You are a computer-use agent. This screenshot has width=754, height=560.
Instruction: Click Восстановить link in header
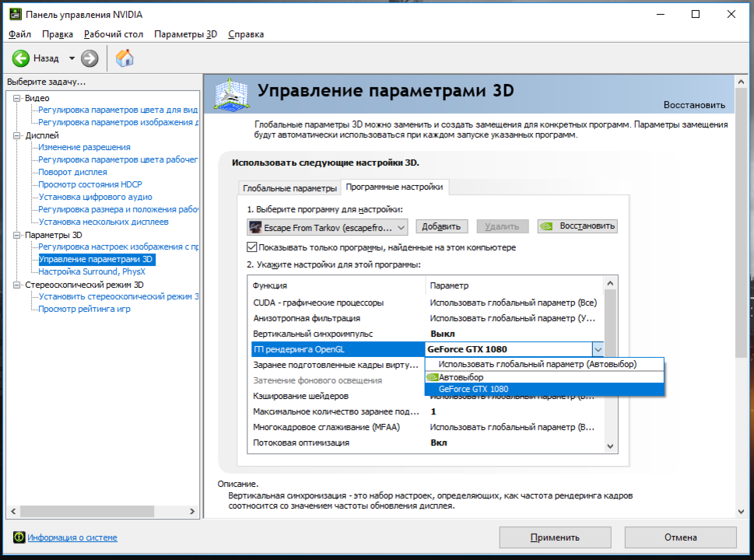[694, 105]
